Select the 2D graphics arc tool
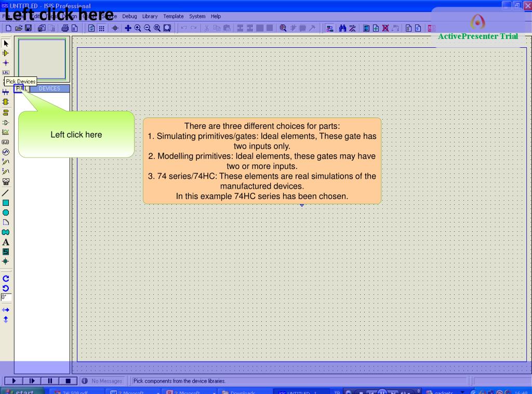The height and width of the screenshot is (394, 532). pyautogui.click(x=6, y=222)
